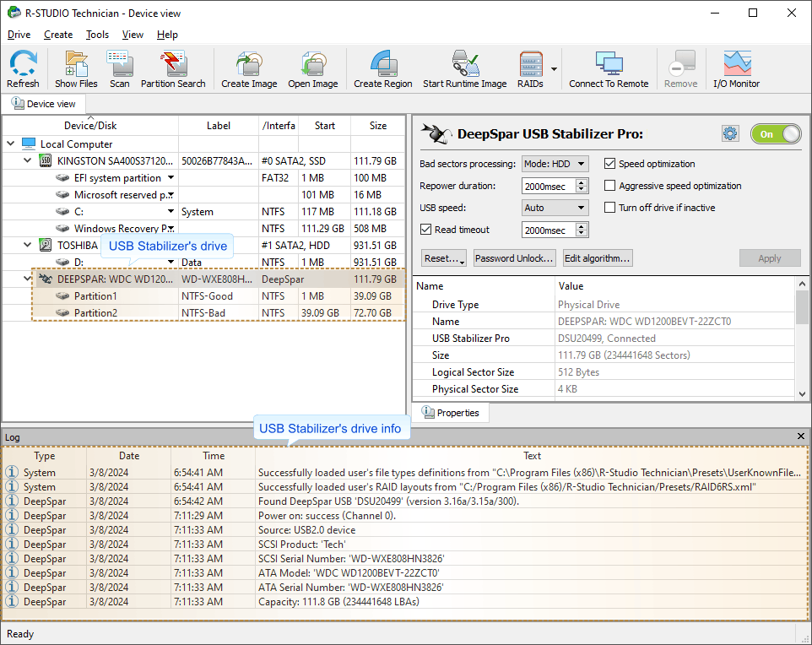
Task: Click the D: volume disk icon
Action: click(x=62, y=263)
